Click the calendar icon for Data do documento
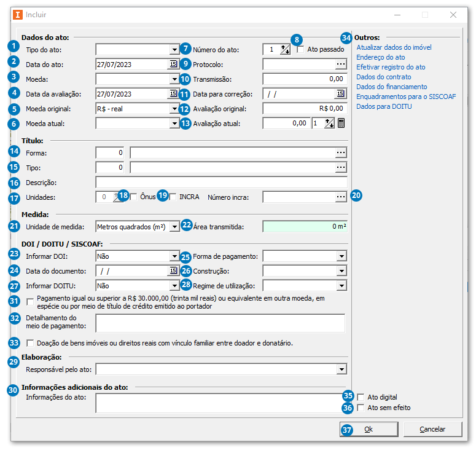 (x=173, y=270)
